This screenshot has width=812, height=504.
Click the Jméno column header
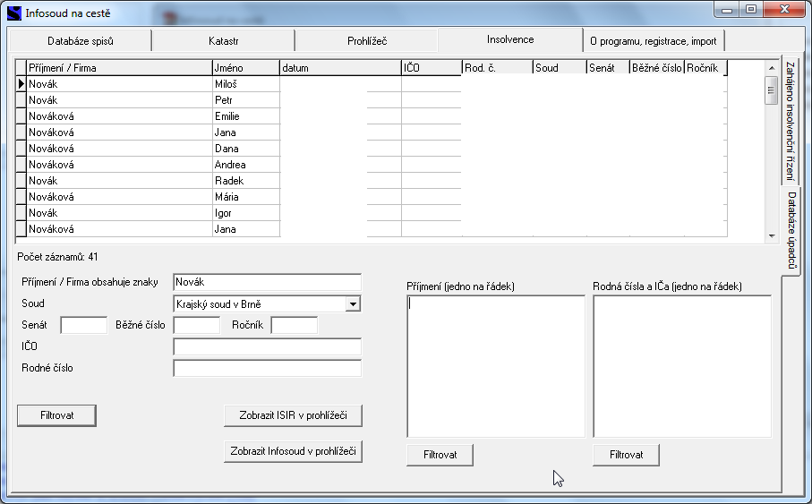(x=246, y=68)
